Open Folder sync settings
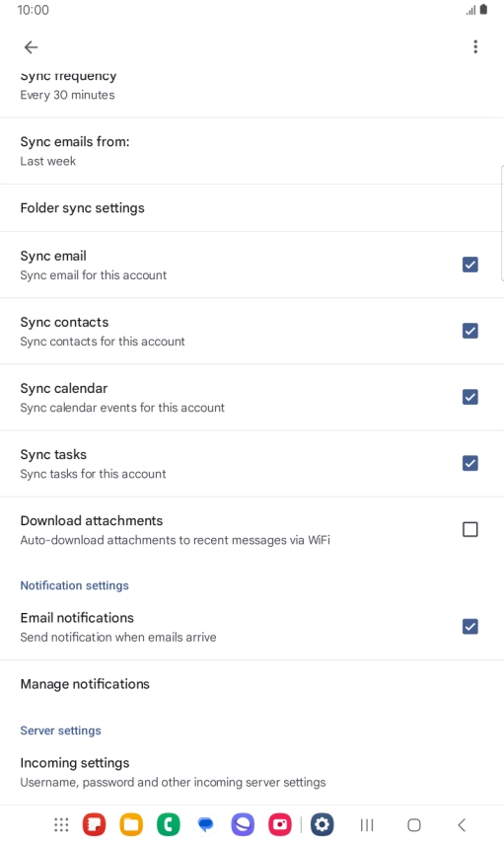Viewport: 504px width, 845px height. (x=252, y=208)
